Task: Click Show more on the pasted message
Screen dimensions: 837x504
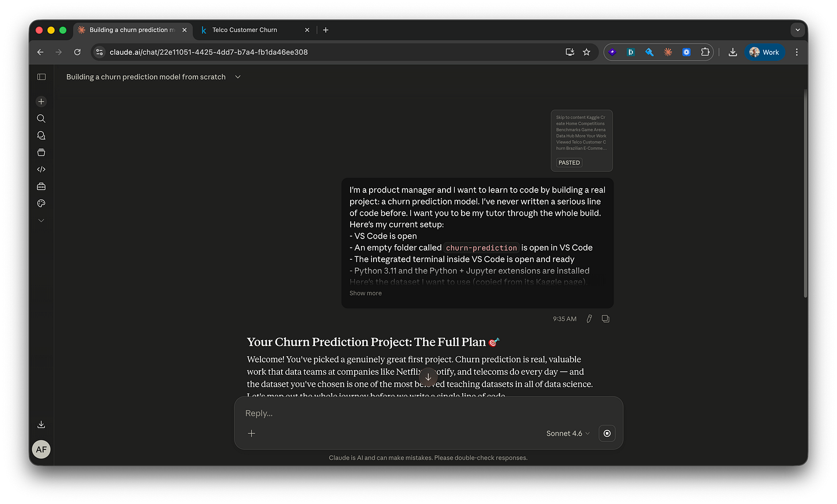Action: [x=365, y=293]
